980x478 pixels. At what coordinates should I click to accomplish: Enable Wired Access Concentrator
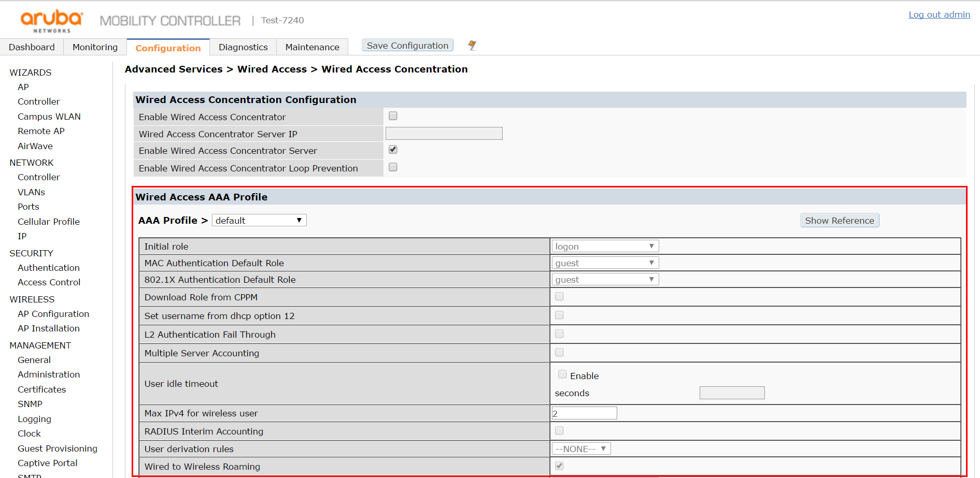(392, 115)
